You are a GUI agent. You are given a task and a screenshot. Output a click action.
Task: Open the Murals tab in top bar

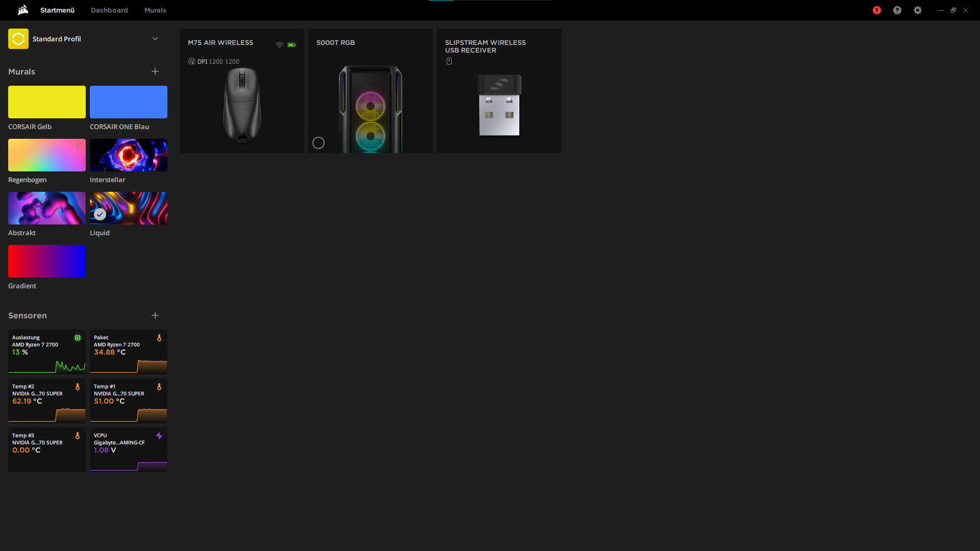click(155, 10)
